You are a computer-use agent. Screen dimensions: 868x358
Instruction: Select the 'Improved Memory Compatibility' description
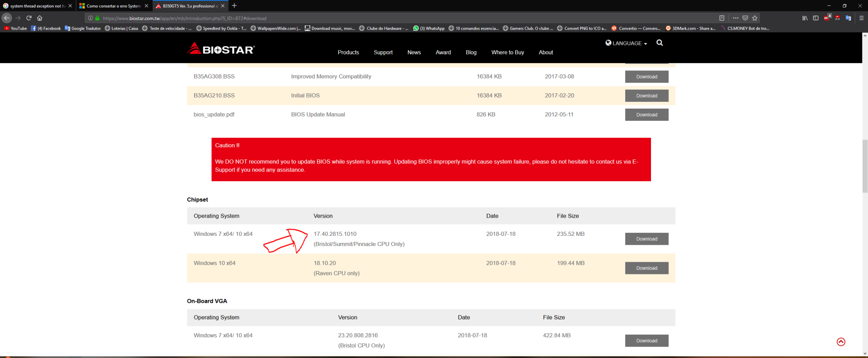pos(331,77)
